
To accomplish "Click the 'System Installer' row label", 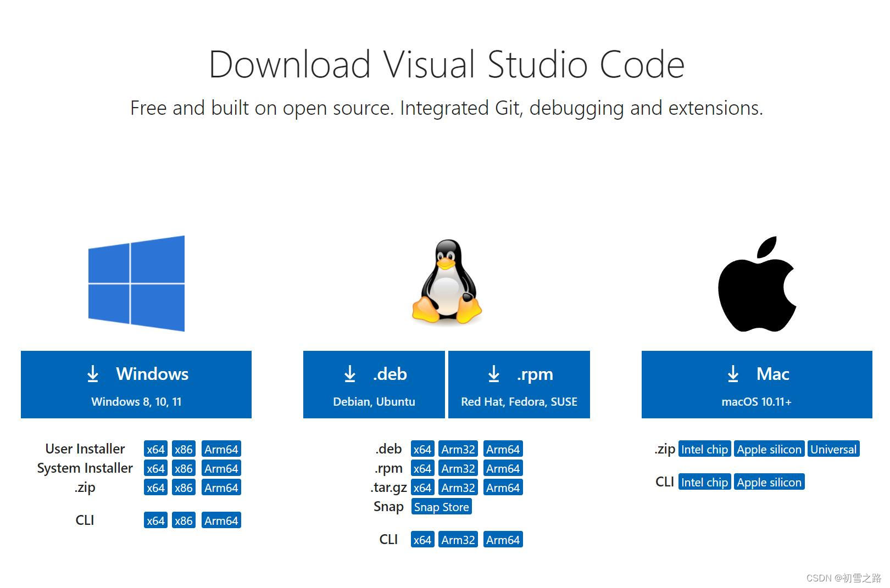I will 85,468.
